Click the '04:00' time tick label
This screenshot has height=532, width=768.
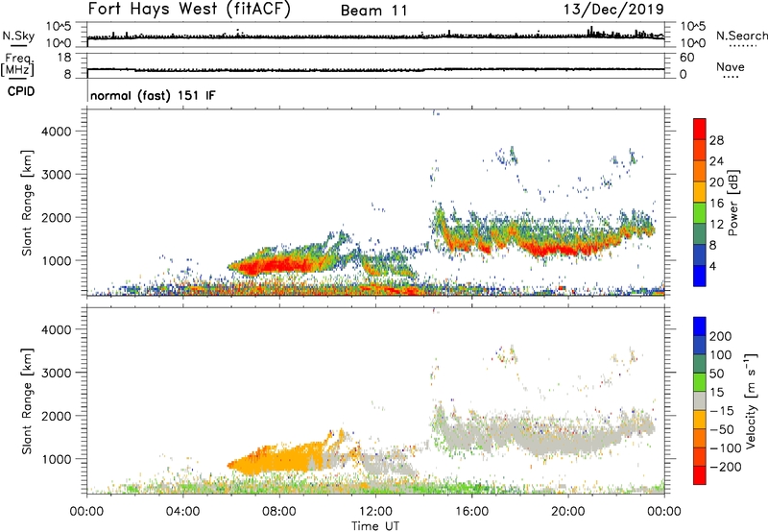click(x=182, y=512)
